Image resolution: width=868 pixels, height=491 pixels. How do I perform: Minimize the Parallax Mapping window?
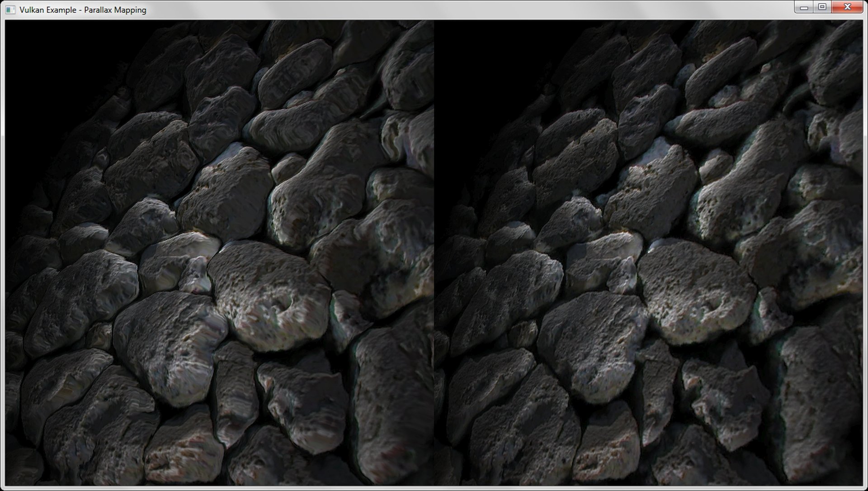click(804, 7)
